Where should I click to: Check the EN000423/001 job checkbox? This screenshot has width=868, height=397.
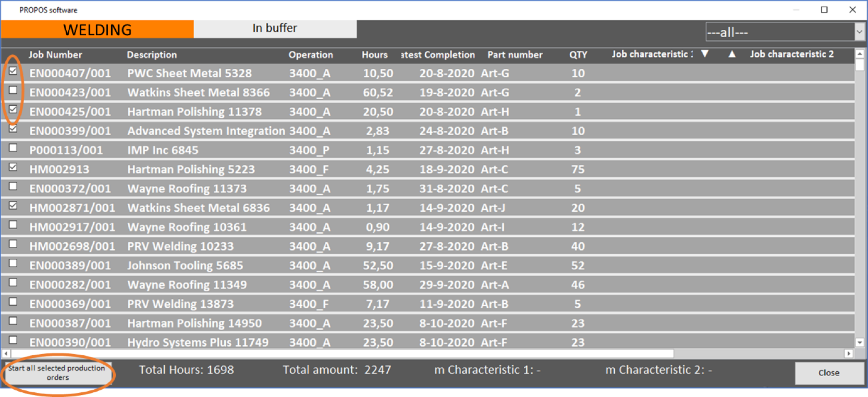pyautogui.click(x=13, y=90)
